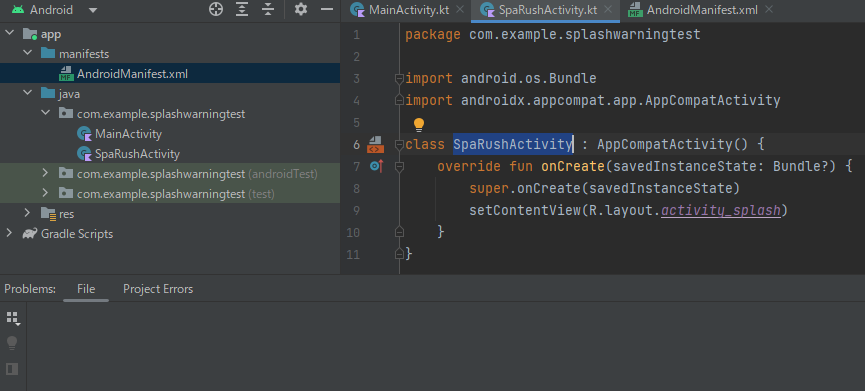865x391 pixels.
Task: Click the override gutter icon on line 7
Action: click(377, 165)
